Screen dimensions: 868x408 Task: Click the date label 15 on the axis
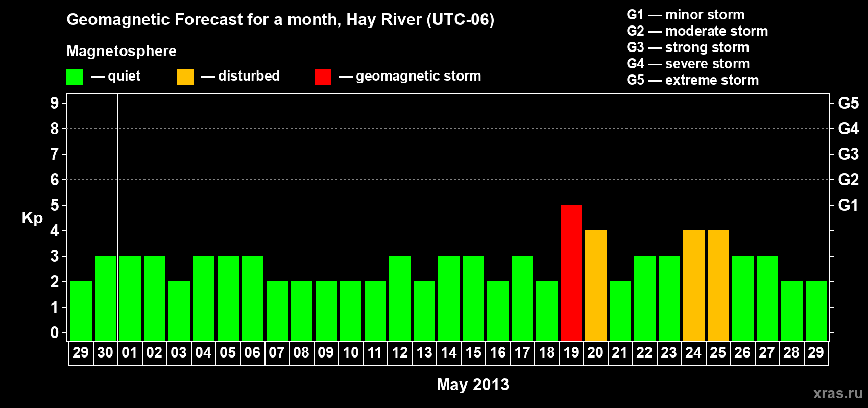[473, 352]
